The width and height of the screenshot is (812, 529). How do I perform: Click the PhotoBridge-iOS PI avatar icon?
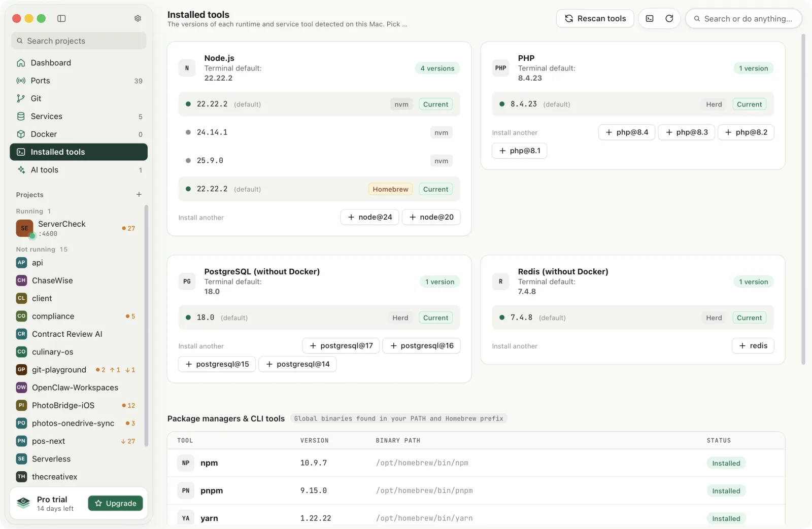[x=21, y=405]
